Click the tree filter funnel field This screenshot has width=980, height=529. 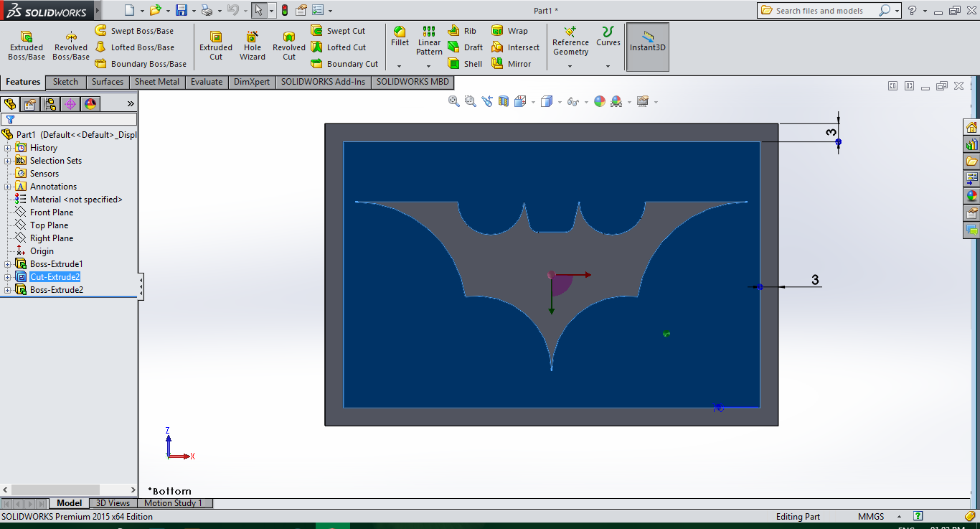[69, 119]
